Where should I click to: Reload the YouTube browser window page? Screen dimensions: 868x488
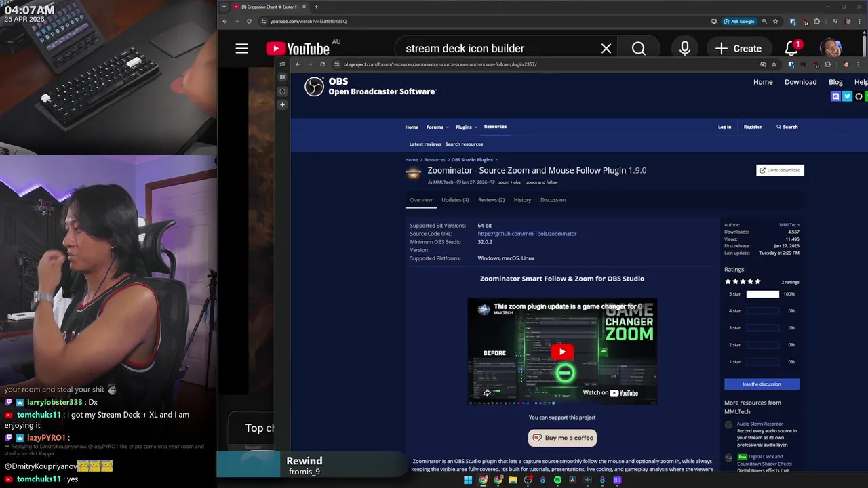click(249, 21)
